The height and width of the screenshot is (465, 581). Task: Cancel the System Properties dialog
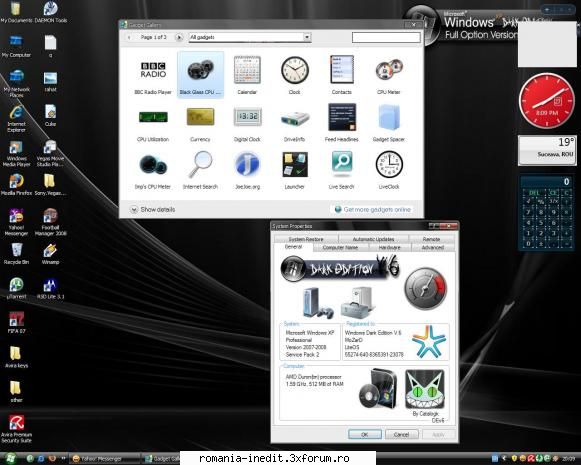pos(402,434)
